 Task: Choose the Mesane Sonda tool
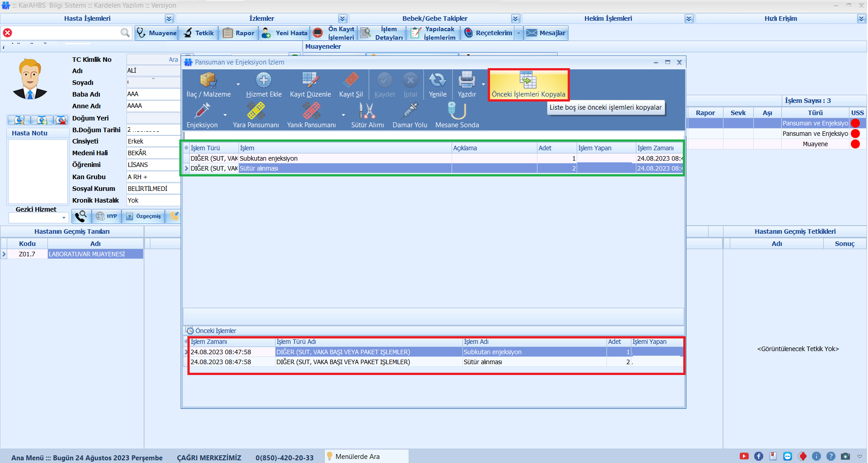(457, 116)
